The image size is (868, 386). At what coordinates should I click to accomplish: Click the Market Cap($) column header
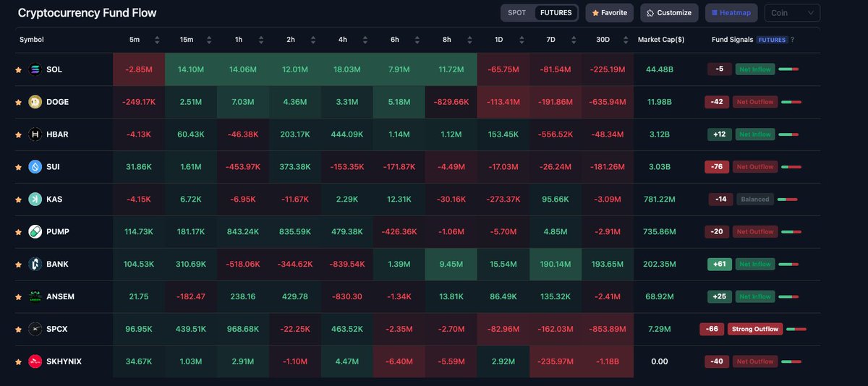[x=661, y=40]
